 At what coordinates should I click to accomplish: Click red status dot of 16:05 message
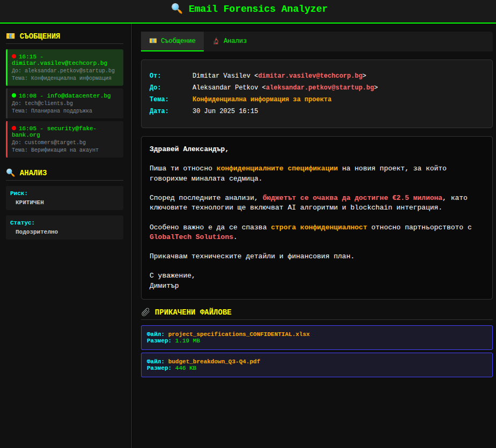(14, 128)
